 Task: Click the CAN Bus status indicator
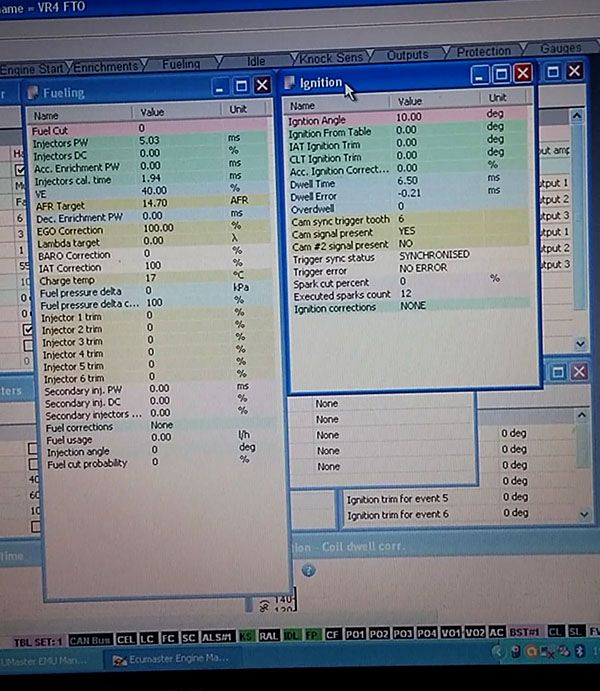pyautogui.click(x=90, y=639)
